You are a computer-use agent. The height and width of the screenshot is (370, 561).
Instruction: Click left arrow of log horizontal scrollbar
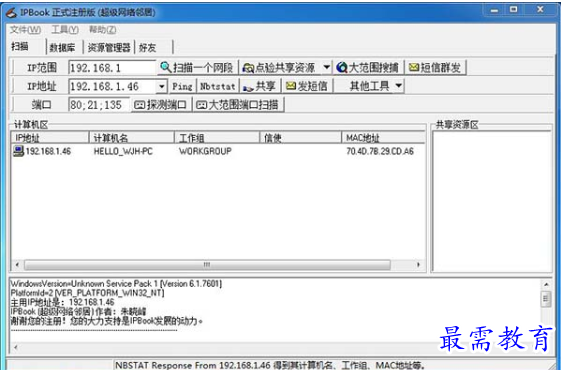(15, 347)
